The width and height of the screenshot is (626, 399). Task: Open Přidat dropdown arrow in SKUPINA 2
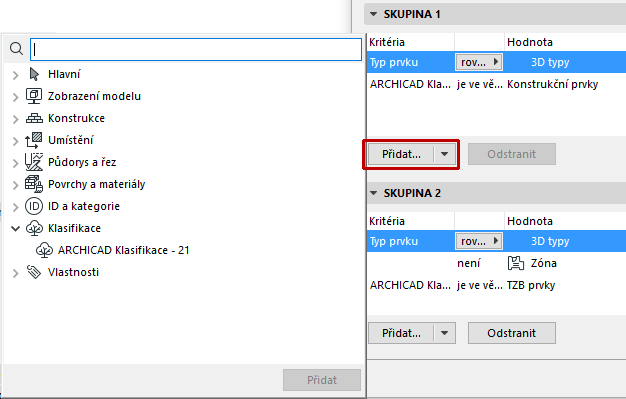point(445,333)
